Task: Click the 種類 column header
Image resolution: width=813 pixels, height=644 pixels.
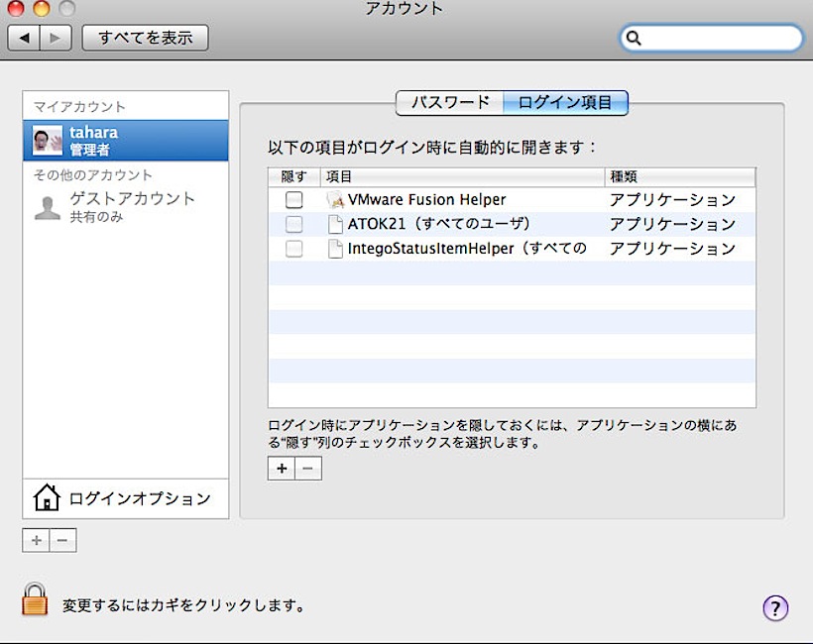Action: (x=680, y=177)
